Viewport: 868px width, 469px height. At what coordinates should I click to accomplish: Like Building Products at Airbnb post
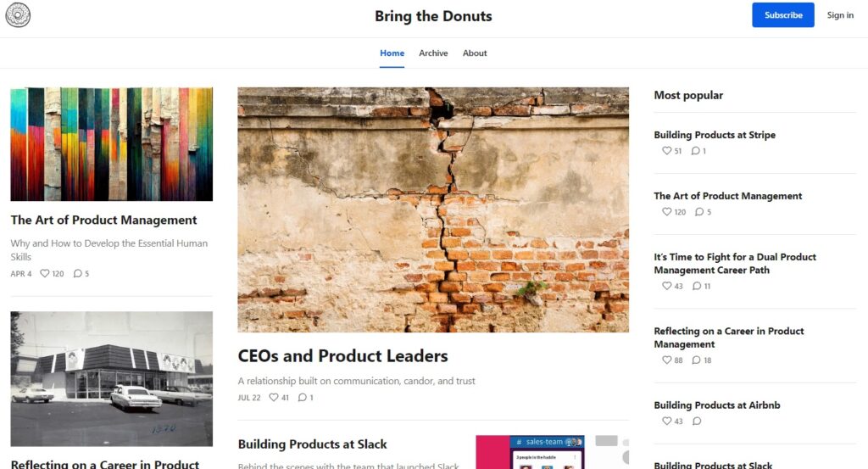point(666,422)
